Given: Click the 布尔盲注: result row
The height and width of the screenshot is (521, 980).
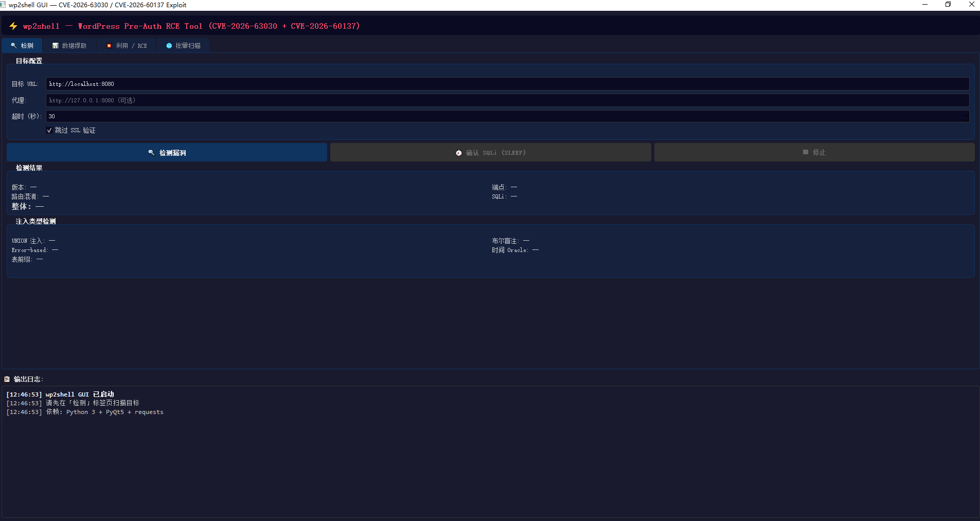Looking at the screenshot, I should pyautogui.click(x=510, y=241).
